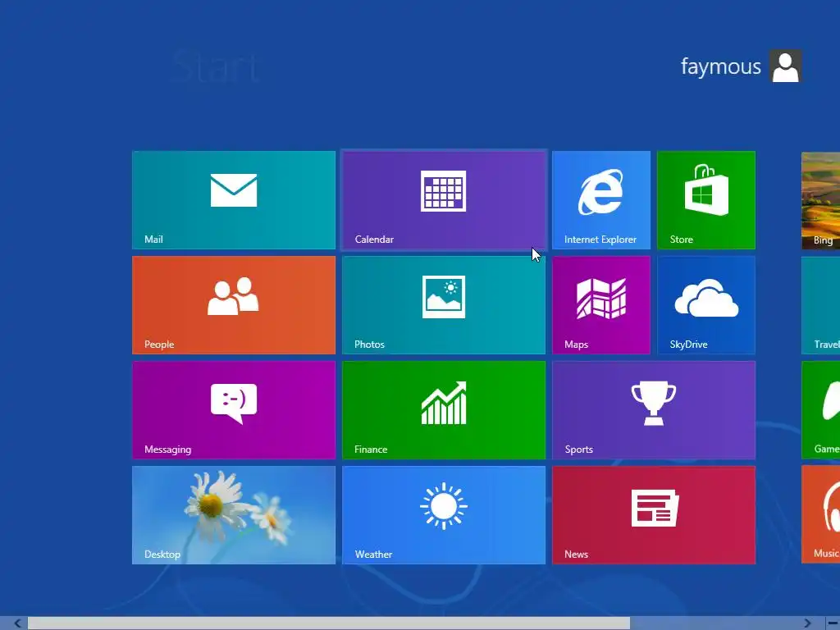
Task: Open the Desktop tile
Action: click(234, 515)
